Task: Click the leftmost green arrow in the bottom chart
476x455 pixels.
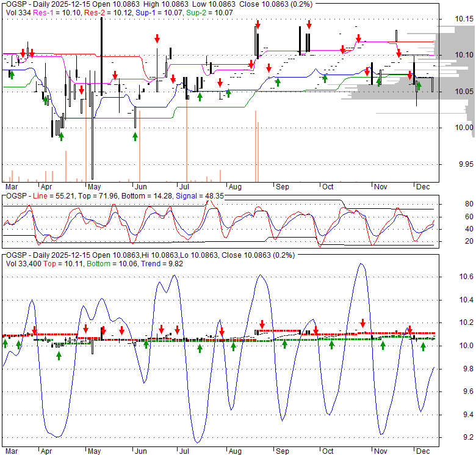Action: (5, 343)
